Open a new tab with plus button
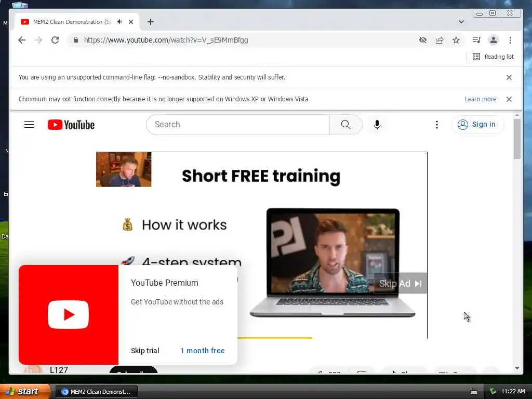This screenshot has width=532, height=399. tap(151, 22)
